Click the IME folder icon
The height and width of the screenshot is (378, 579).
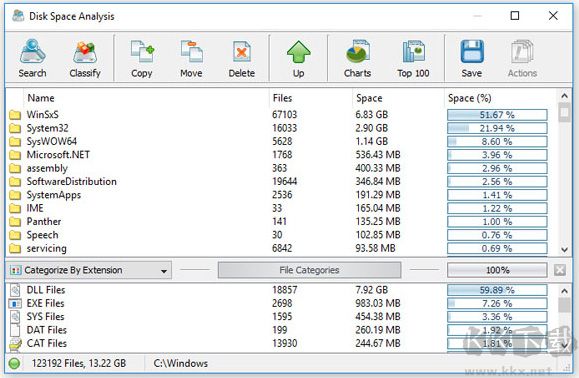(15, 208)
